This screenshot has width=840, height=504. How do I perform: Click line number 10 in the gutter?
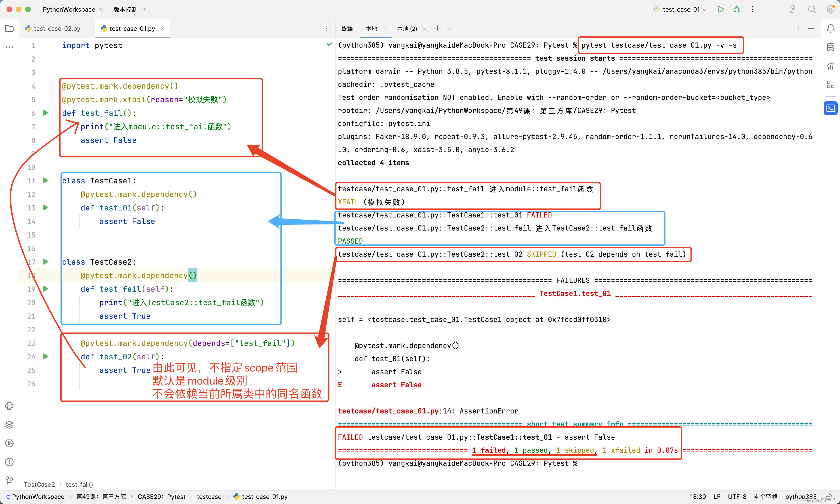(31, 167)
